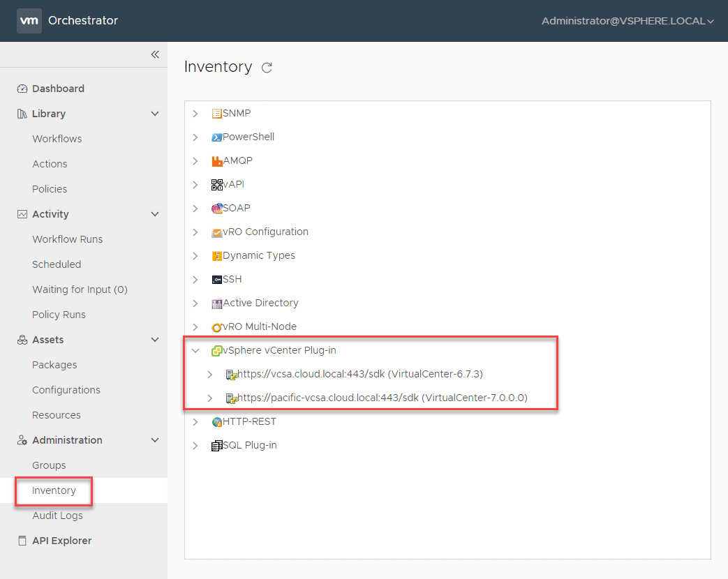Open the Administrator@VSPHERE.LOCAL account menu
728x579 pixels.
pyautogui.click(x=626, y=21)
